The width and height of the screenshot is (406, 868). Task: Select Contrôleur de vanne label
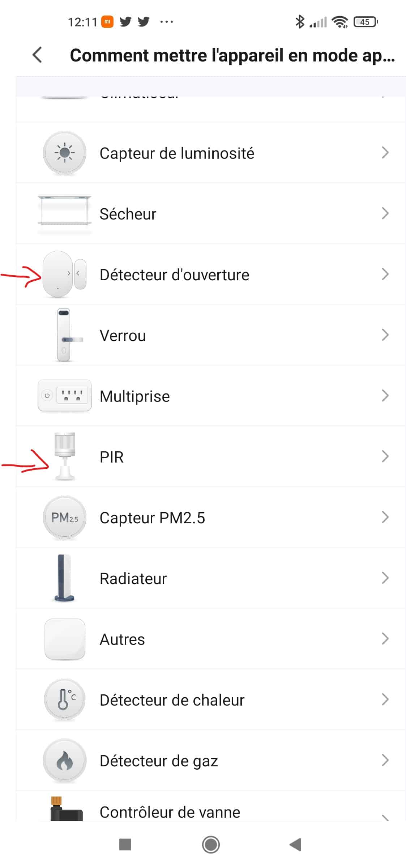pyautogui.click(x=170, y=812)
